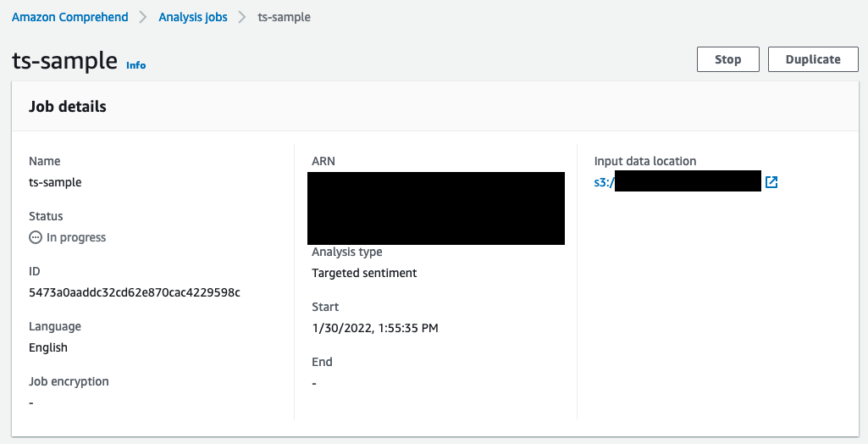
Task: Select the ts-sample breadcrumb item
Action: pos(284,17)
